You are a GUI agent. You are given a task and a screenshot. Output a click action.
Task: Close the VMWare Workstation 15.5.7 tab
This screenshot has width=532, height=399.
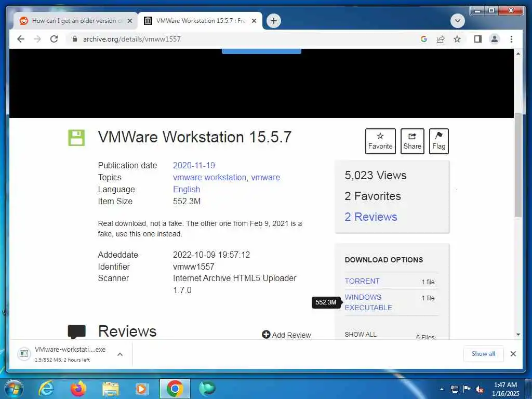254,21
